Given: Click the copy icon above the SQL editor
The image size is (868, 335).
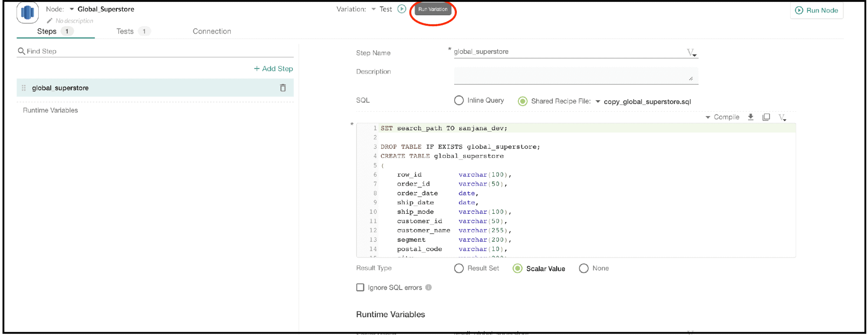Looking at the screenshot, I should pos(766,117).
